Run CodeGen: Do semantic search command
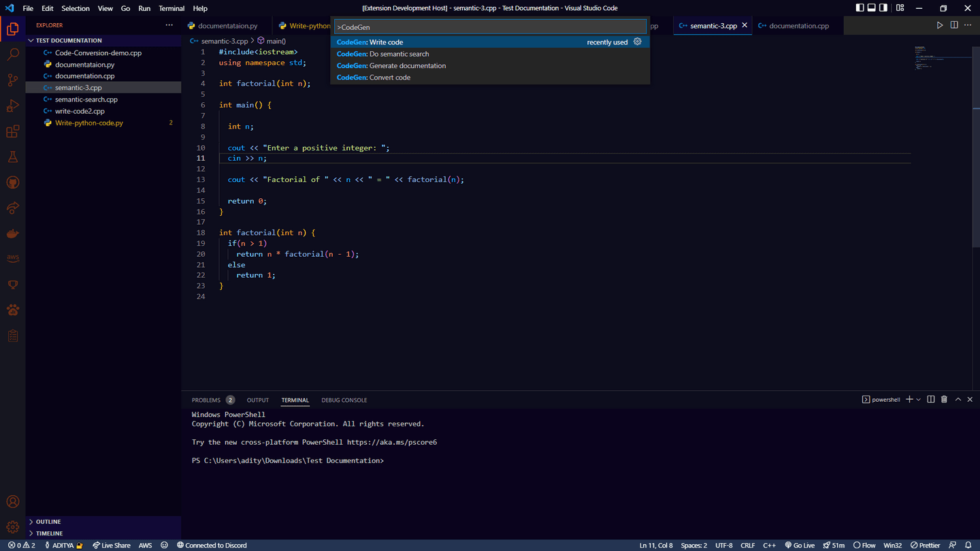The image size is (980, 551). click(490, 54)
